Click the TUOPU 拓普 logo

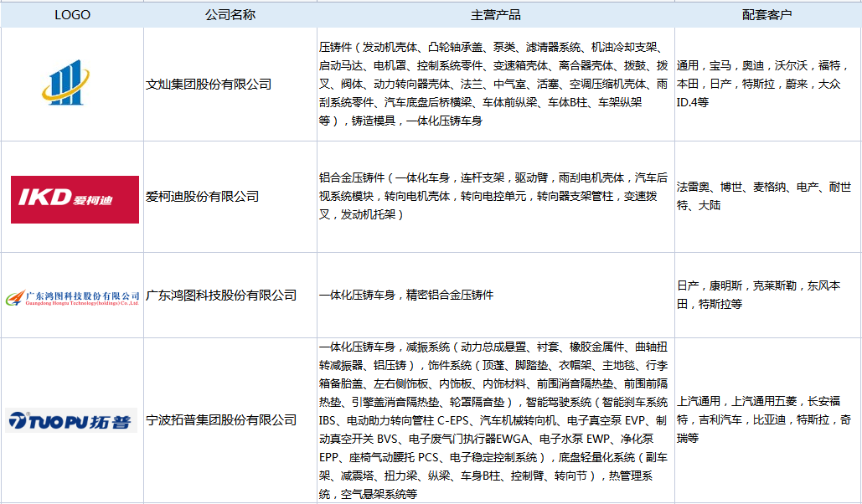71,421
